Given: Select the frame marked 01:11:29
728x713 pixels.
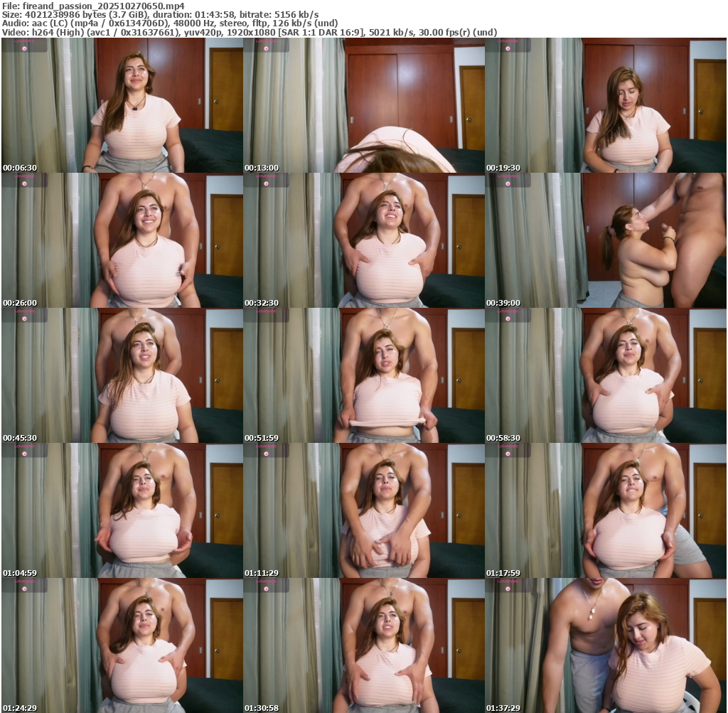Looking at the screenshot, I should (364, 510).
